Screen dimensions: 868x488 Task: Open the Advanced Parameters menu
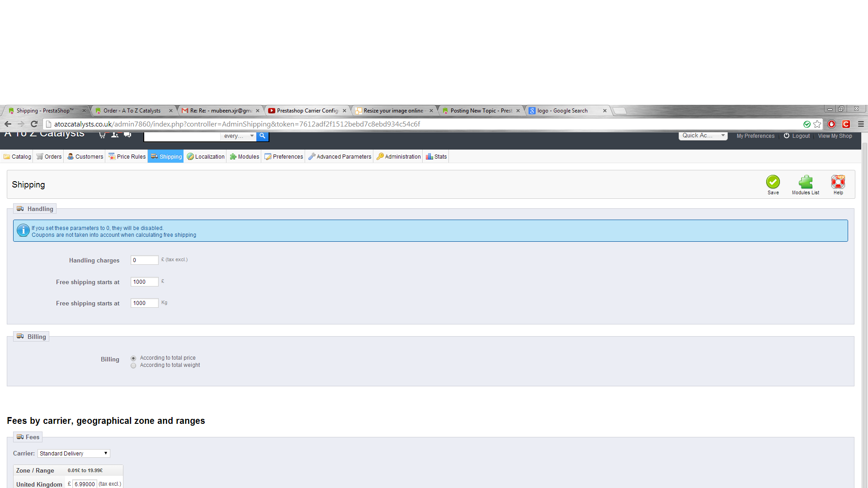click(x=340, y=157)
